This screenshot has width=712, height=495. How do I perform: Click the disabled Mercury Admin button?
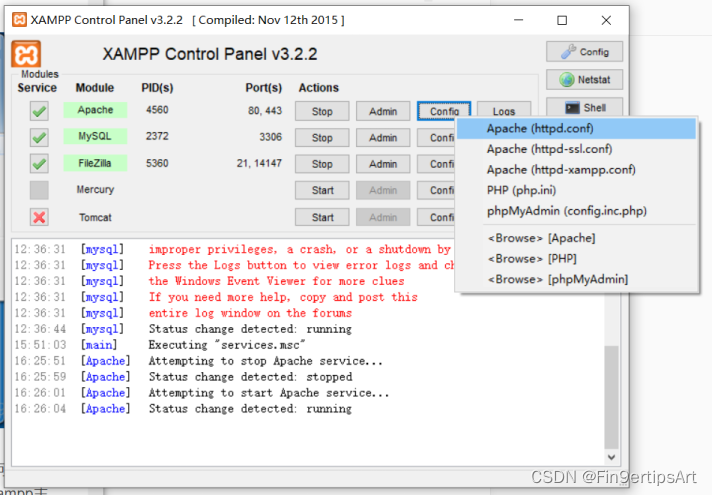pos(383,190)
